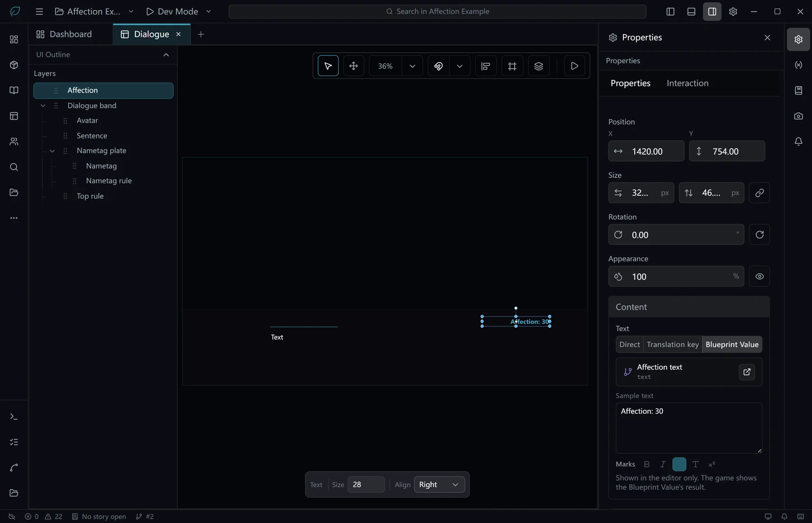Switch to the Interaction tab

(x=687, y=83)
